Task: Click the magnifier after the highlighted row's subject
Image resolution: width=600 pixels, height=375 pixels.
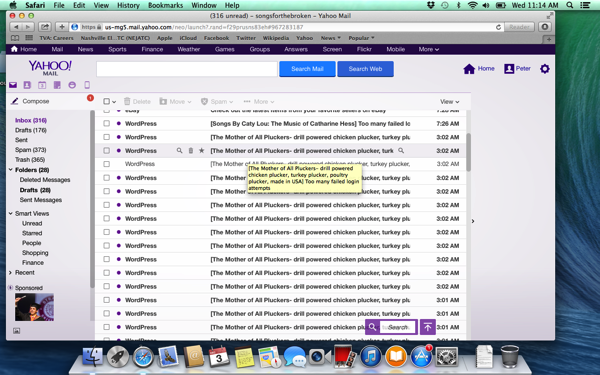Action: click(401, 151)
